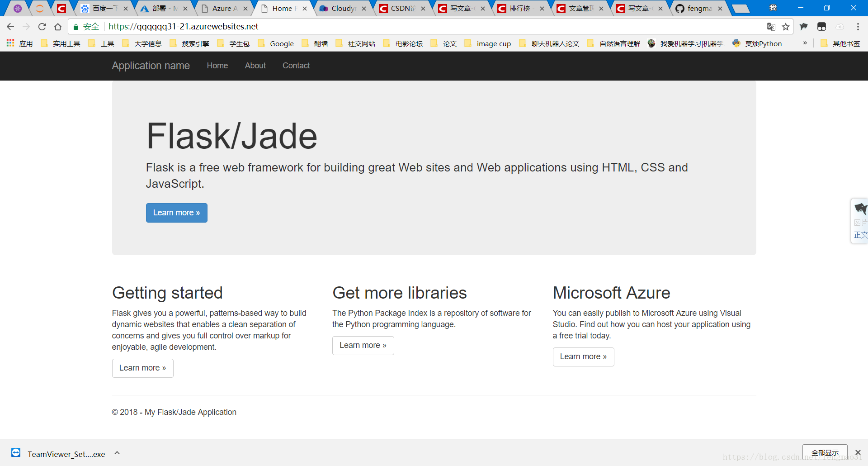
Task: Open the Chrome three-dot menu
Action: [858, 27]
